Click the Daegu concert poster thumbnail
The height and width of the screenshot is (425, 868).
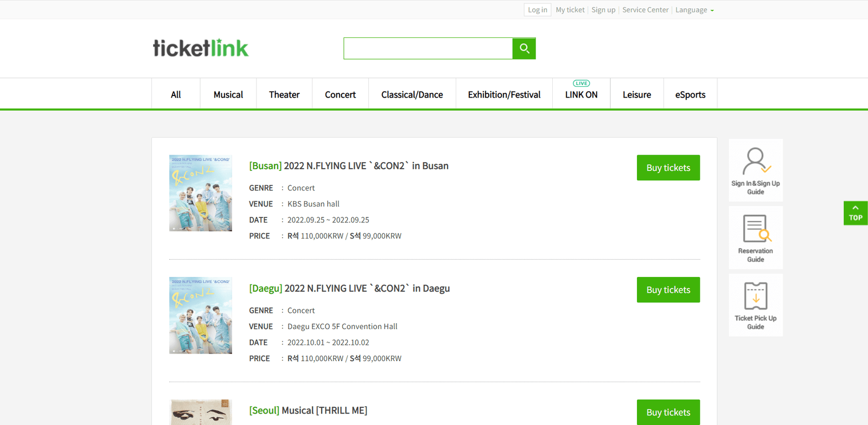click(x=201, y=315)
